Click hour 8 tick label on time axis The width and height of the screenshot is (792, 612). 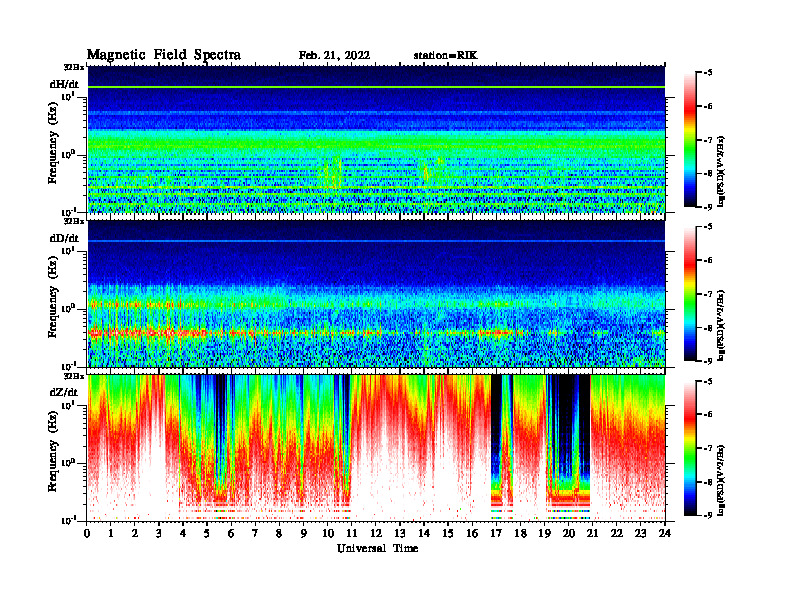tap(279, 534)
